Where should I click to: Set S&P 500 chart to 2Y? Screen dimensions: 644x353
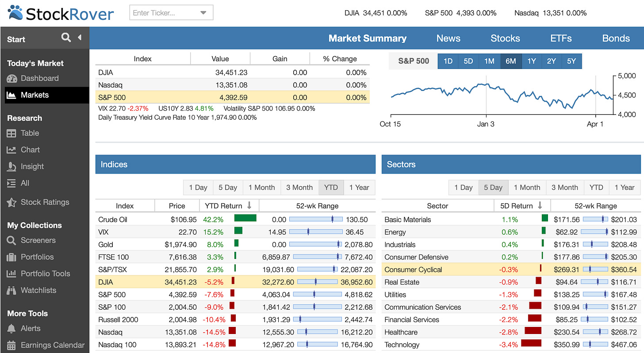551,61
